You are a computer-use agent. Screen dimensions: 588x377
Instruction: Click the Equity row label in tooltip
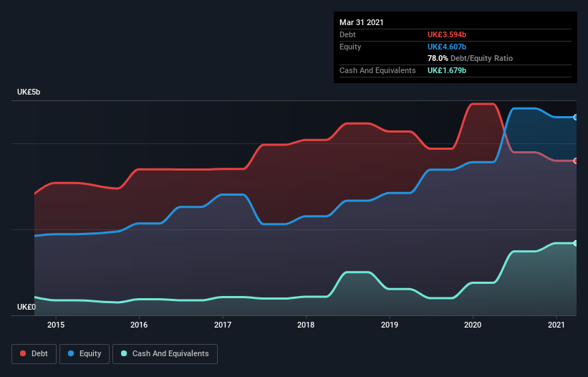(x=350, y=47)
